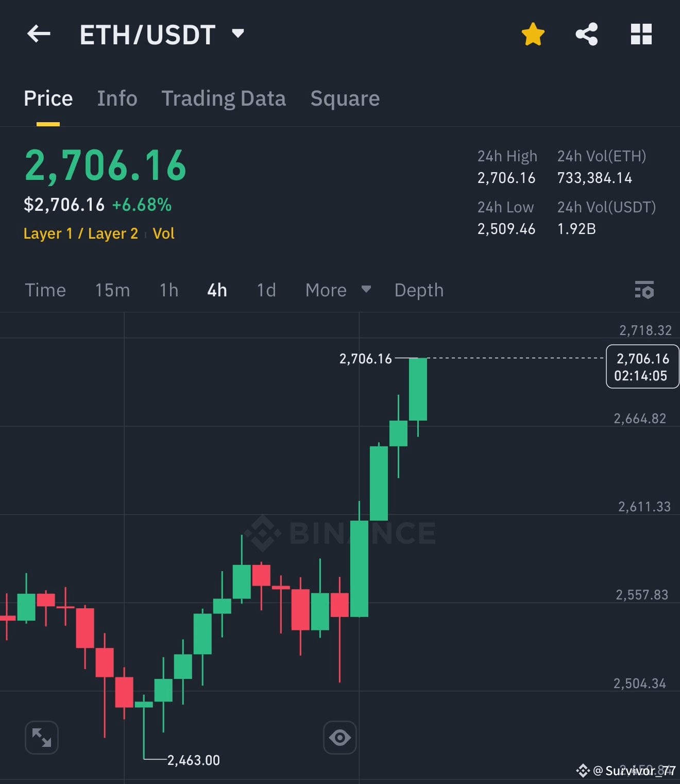Screen dimensions: 680x784
Task: Toggle chart visibility eye icon
Action: pyautogui.click(x=340, y=737)
